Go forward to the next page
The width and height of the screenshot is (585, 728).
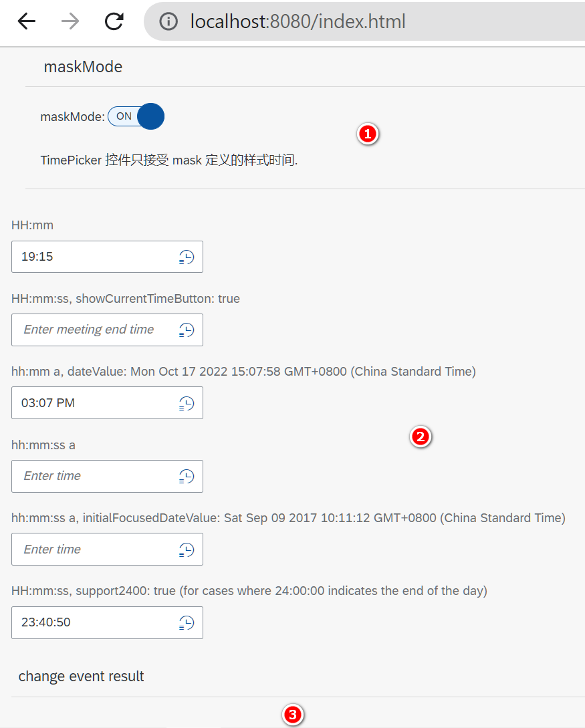pyautogui.click(x=70, y=21)
